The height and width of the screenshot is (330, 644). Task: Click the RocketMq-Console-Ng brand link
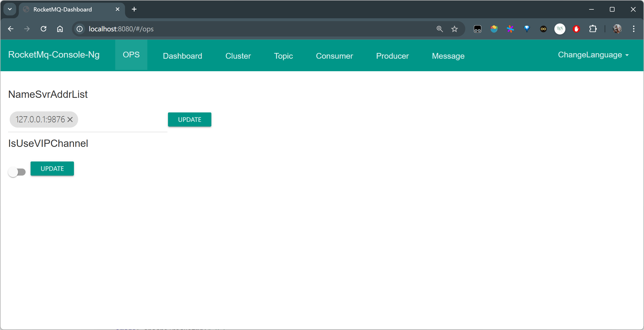[54, 55]
